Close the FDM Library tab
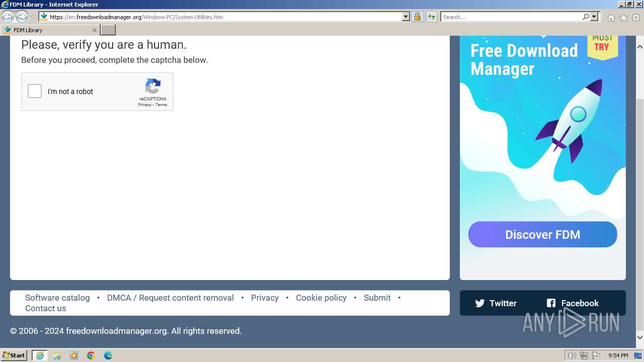The image size is (644, 362). (x=94, y=30)
